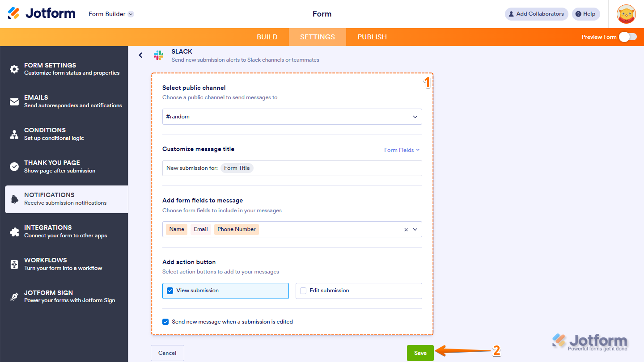Uncheck the View submission action button
This screenshot has height=362, width=644.
click(x=169, y=290)
